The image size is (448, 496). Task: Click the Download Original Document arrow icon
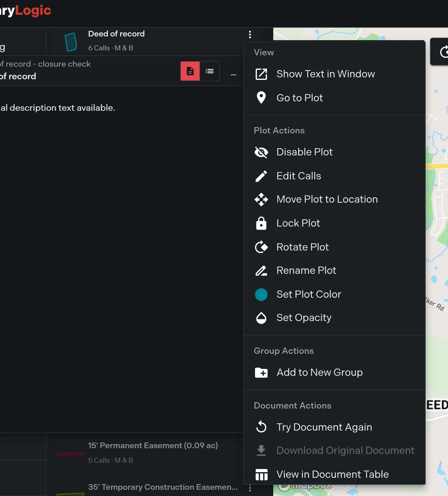(261, 450)
